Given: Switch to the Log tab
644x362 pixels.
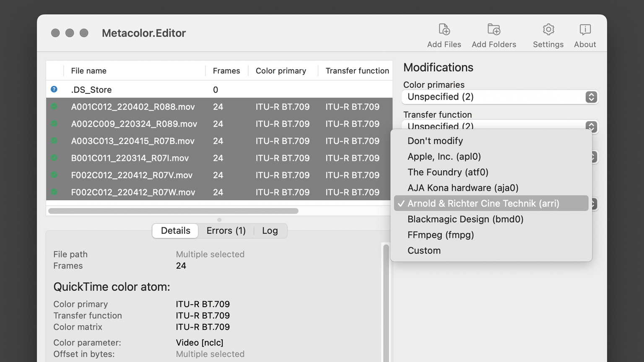Looking at the screenshot, I should point(270,231).
